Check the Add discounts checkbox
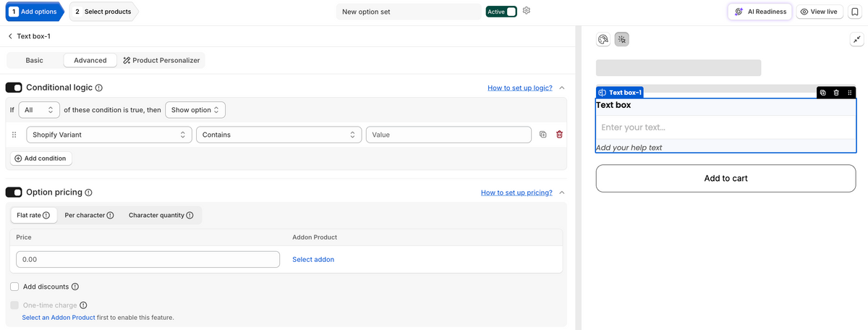 pyautogui.click(x=14, y=287)
